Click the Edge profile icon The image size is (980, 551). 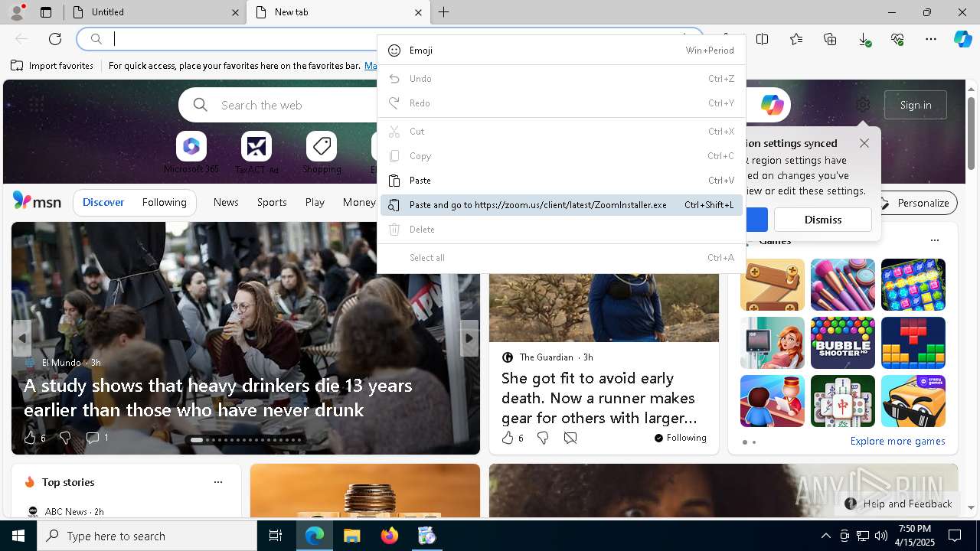(17, 11)
